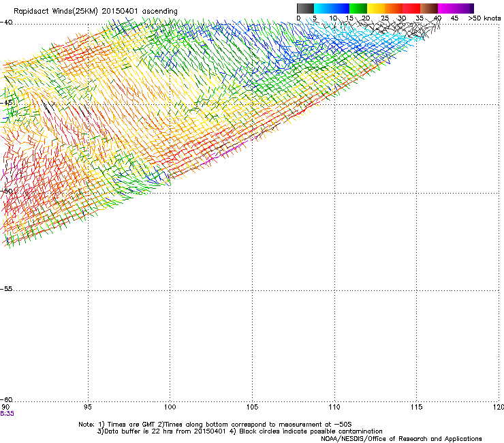Click the longitude label '105'
This screenshot has width=504, height=443.
(x=252, y=408)
